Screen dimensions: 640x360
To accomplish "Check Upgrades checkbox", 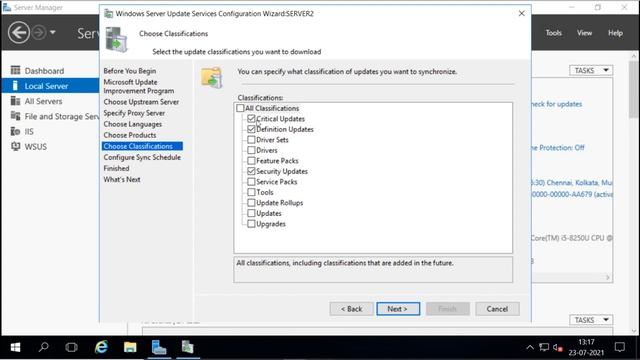I will click(251, 224).
